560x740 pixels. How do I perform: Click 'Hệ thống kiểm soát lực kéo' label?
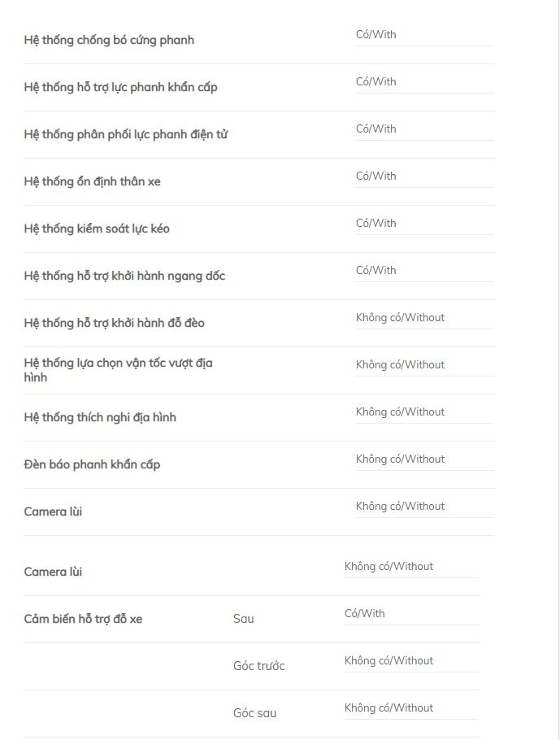coord(97,229)
